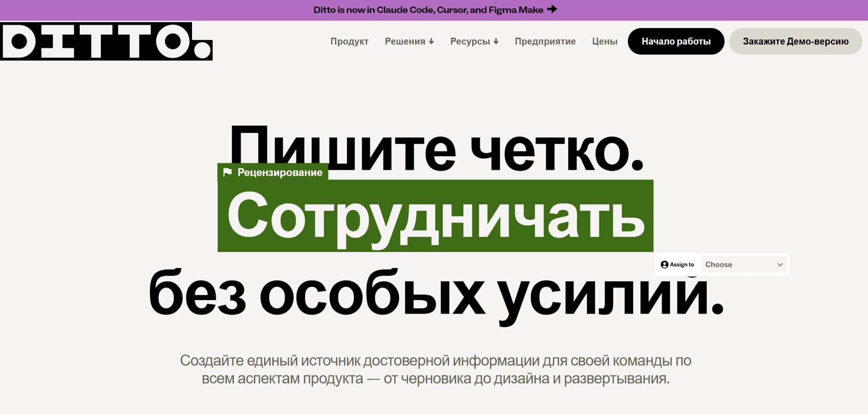Expand the Ресурсы navigation menu
868x414 pixels.
470,41
